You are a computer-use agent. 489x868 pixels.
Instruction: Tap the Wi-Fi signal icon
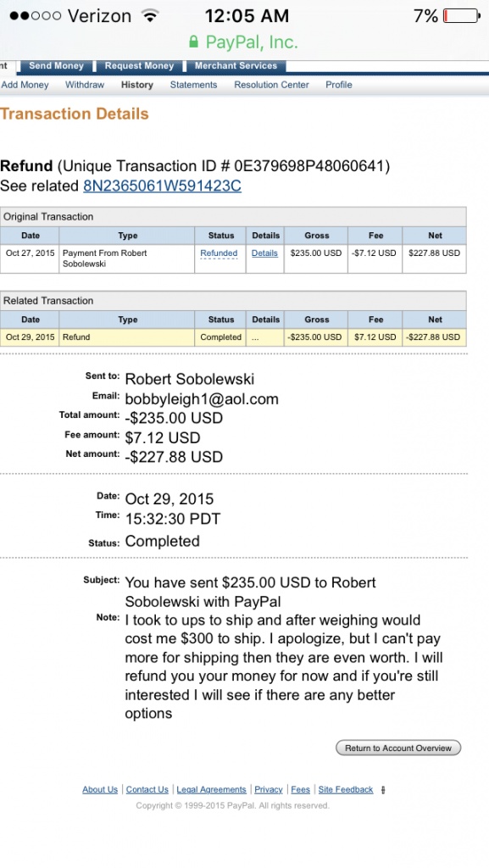(149, 15)
